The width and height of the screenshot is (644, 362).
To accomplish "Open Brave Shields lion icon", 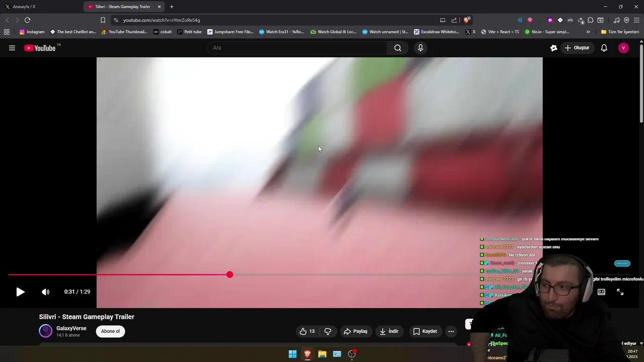I will tap(467, 20).
